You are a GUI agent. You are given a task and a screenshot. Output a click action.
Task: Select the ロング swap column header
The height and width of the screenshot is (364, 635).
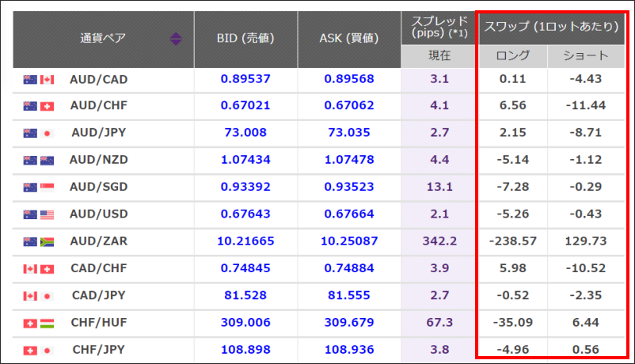click(513, 55)
